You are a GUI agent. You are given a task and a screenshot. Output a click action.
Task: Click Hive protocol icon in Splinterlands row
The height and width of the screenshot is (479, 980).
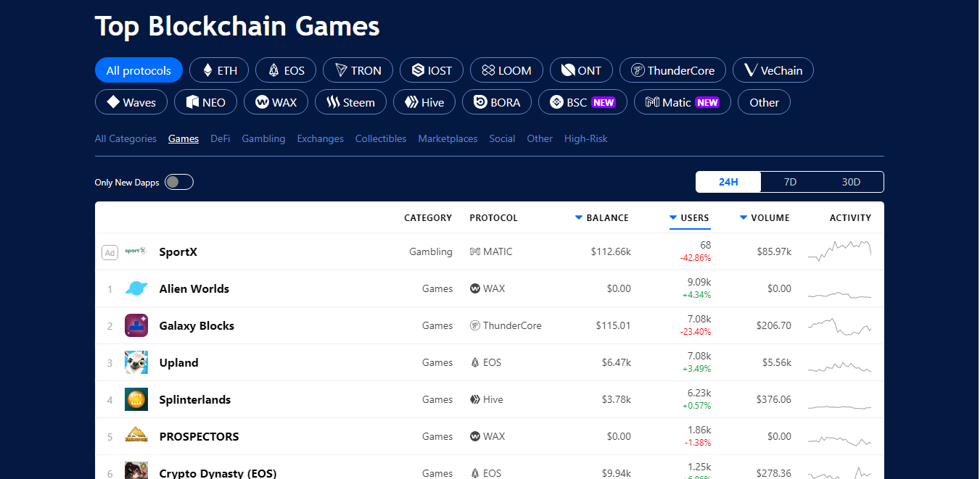point(475,399)
